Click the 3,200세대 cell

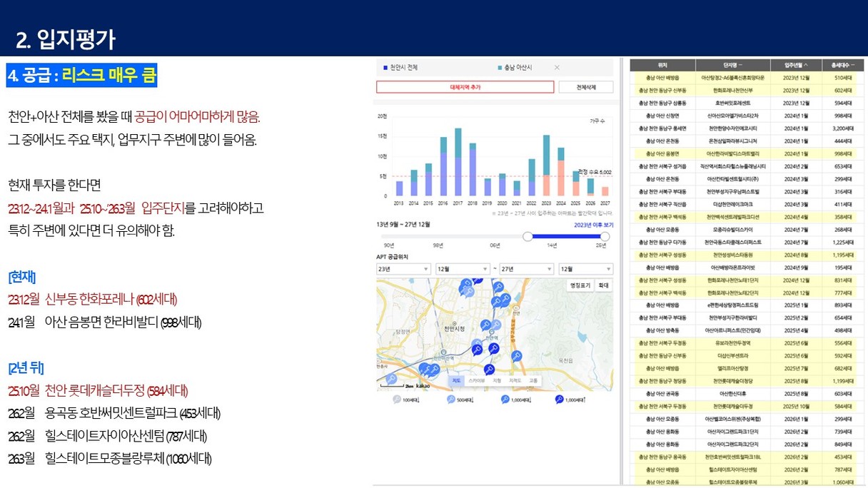[843, 128]
